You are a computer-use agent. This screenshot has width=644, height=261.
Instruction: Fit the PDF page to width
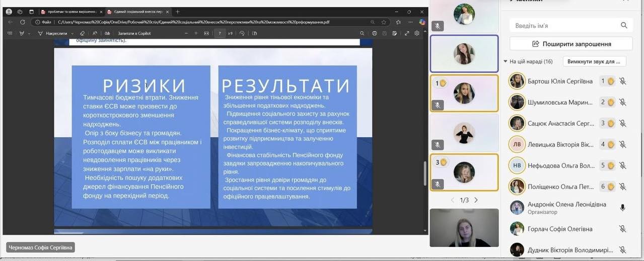[206, 33]
